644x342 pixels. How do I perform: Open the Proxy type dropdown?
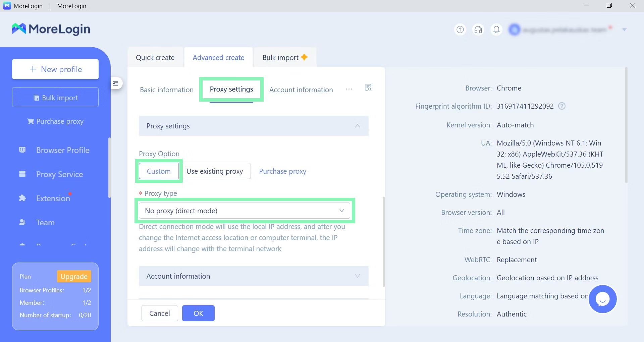coord(244,211)
